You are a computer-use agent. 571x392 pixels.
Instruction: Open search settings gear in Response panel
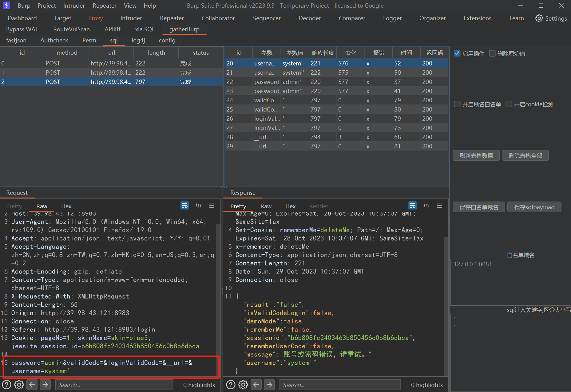[x=243, y=385]
